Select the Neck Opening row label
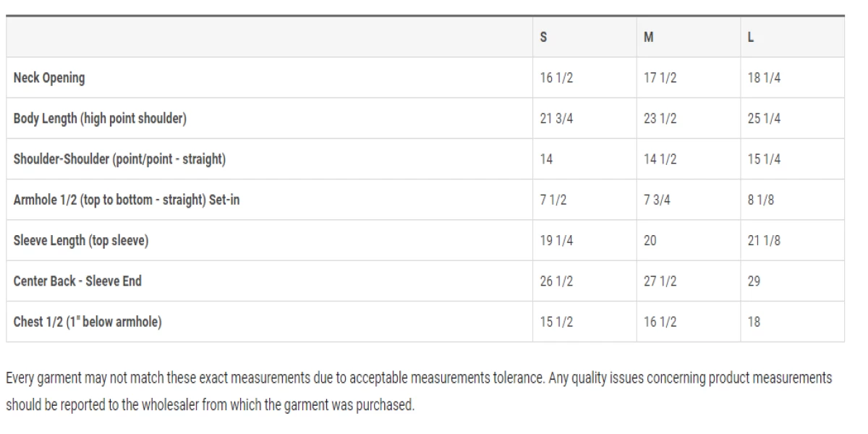Image resolution: width=868 pixels, height=434 pixels. (x=49, y=78)
